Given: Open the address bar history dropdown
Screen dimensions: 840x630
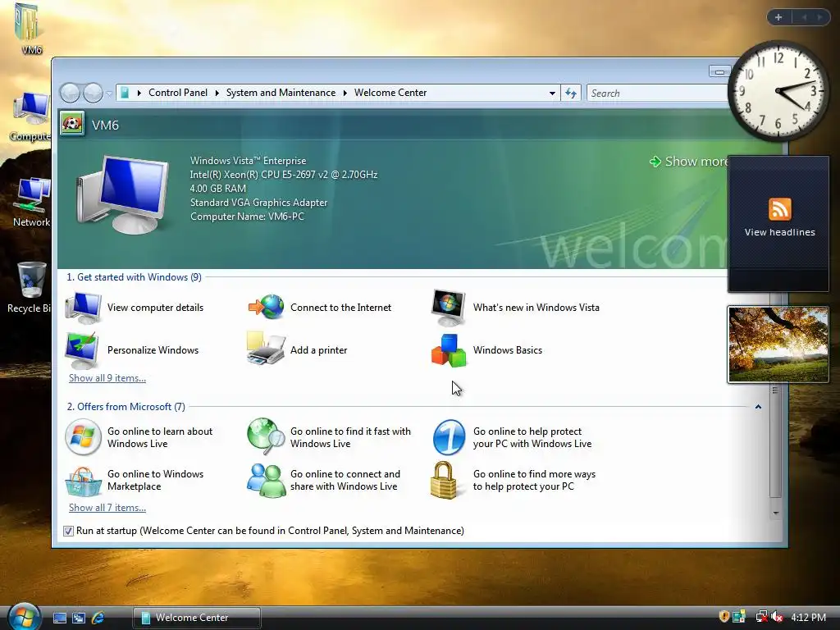Looking at the screenshot, I should point(552,94).
